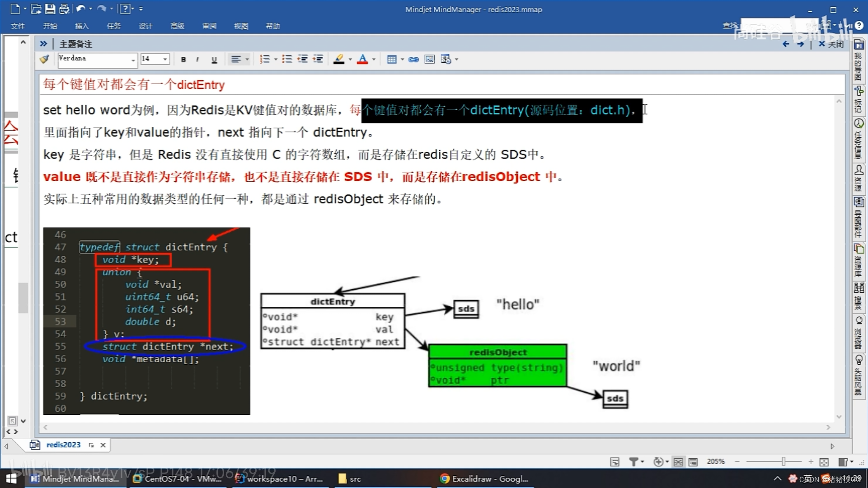Toggle bold formatting in notes toolbar
868x488 pixels.
point(183,60)
